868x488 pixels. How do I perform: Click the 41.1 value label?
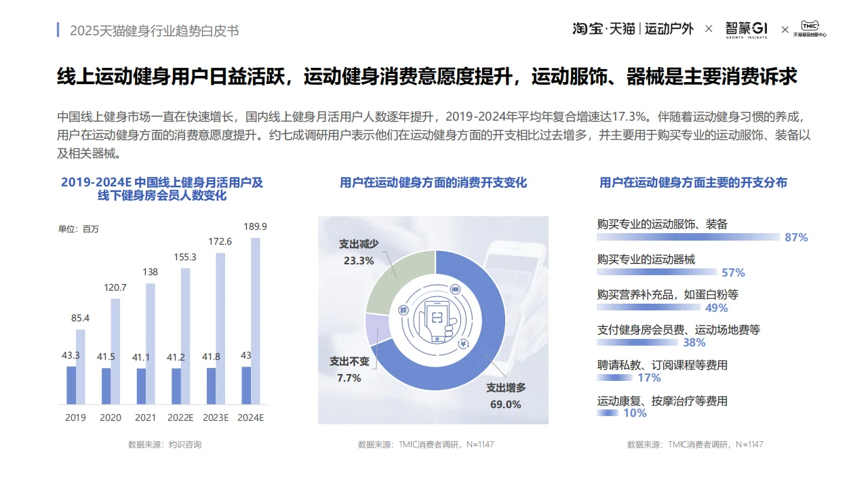pyautogui.click(x=140, y=357)
